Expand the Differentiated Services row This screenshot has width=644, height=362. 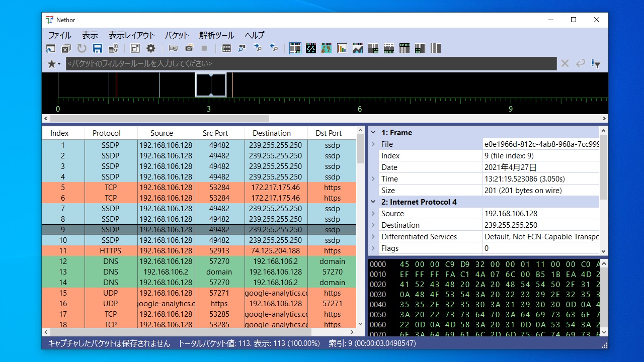click(373, 237)
